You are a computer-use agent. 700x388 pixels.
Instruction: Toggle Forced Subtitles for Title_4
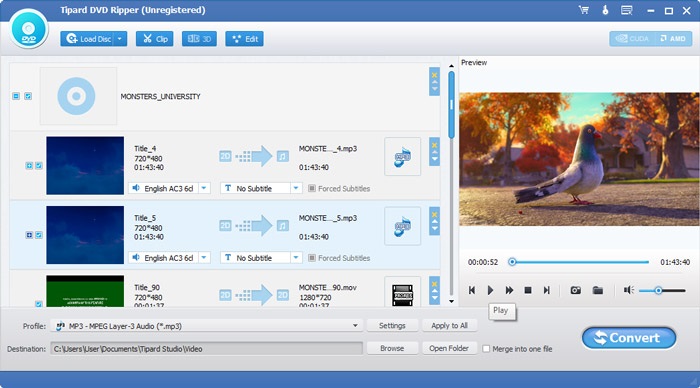(x=312, y=188)
